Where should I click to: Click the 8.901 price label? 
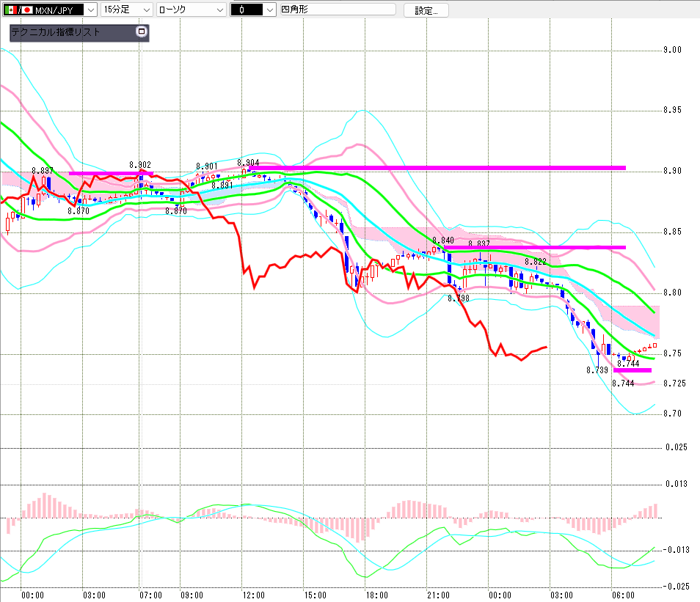tap(207, 166)
